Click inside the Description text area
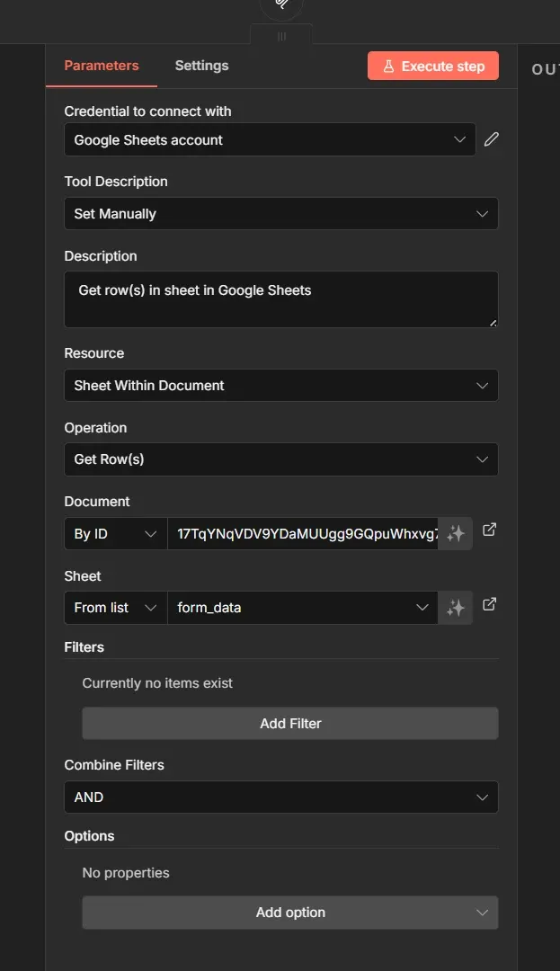The width and height of the screenshot is (560, 971). [280, 297]
